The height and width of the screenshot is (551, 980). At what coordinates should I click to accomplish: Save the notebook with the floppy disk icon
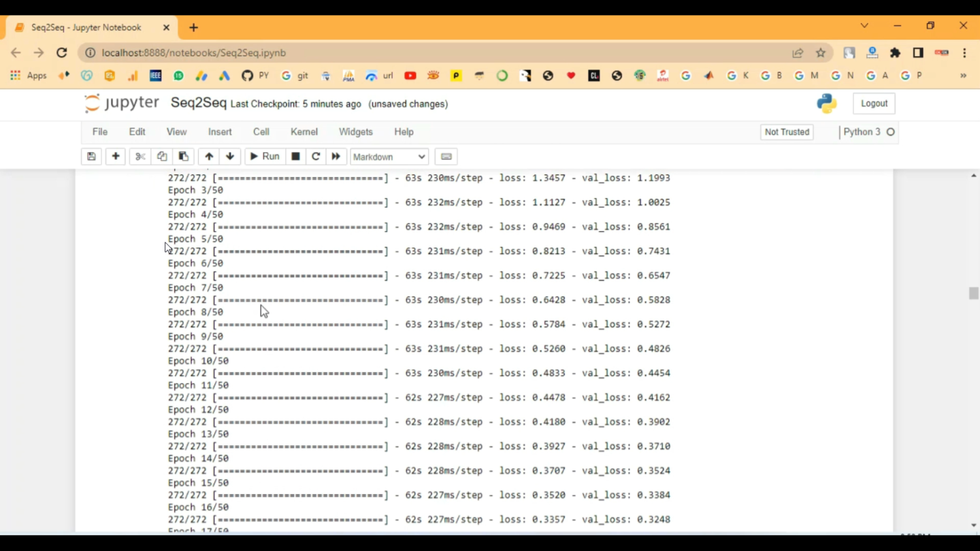91,157
